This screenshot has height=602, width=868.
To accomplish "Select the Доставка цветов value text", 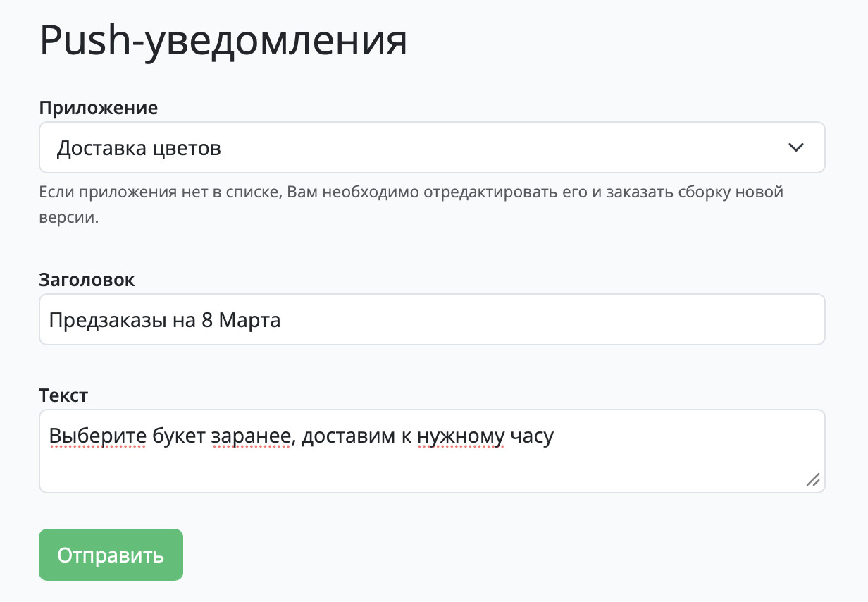I will coord(139,148).
